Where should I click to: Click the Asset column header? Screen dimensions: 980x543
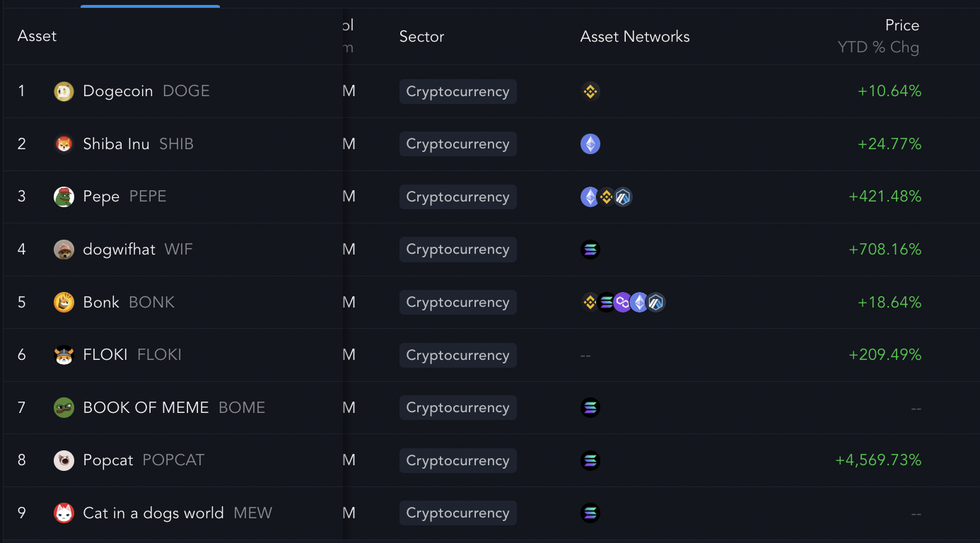tap(37, 36)
